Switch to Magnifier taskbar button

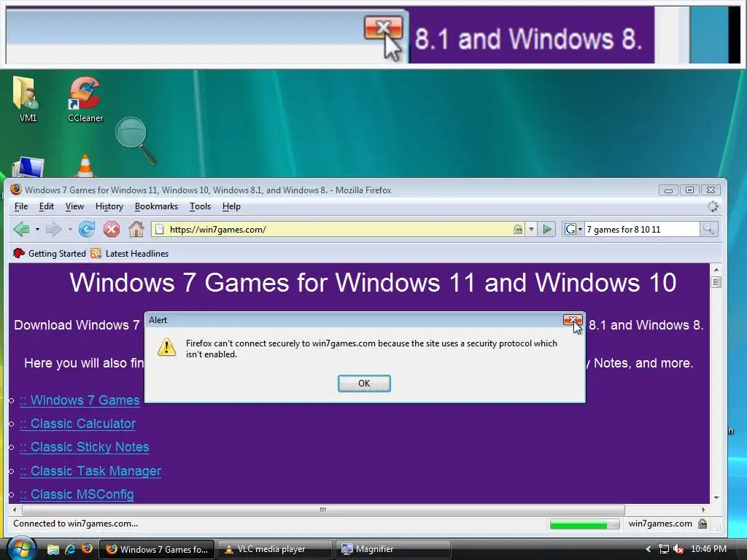click(x=393, y=549)
